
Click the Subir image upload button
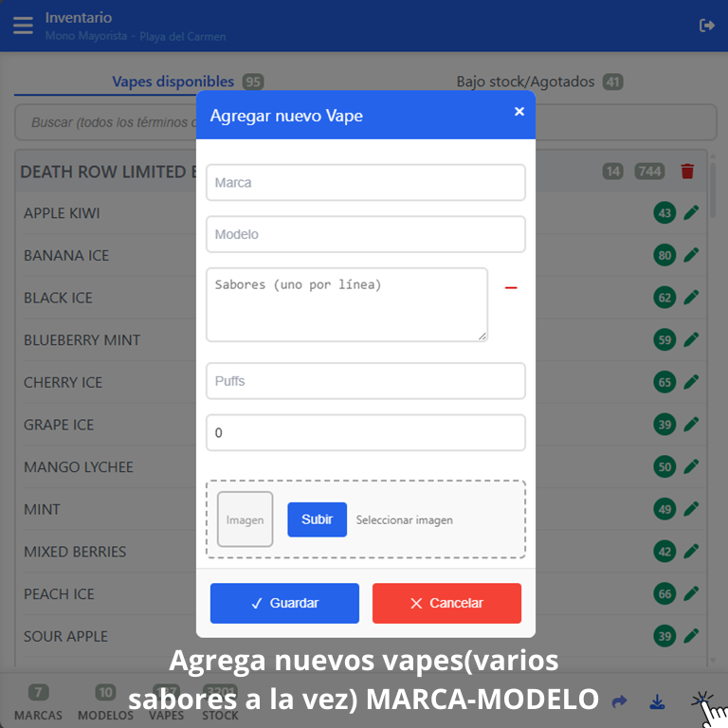[317, 519]
